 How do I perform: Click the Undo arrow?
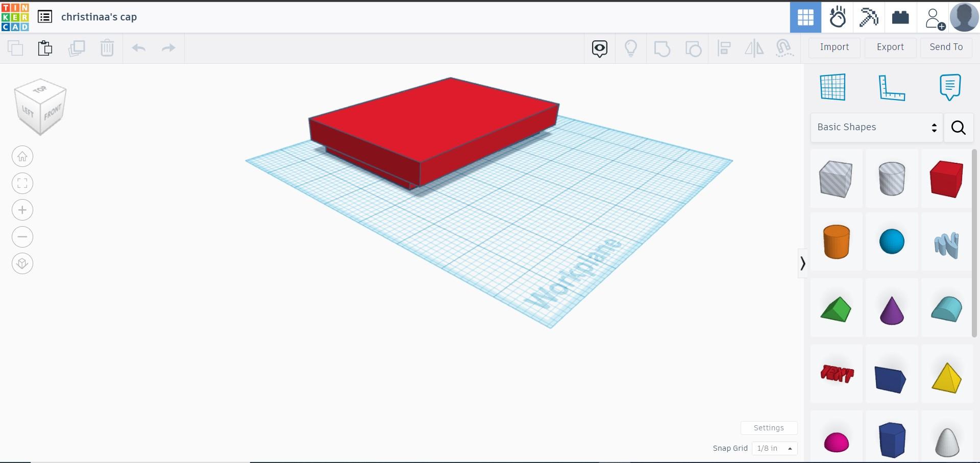pos(139,48)
